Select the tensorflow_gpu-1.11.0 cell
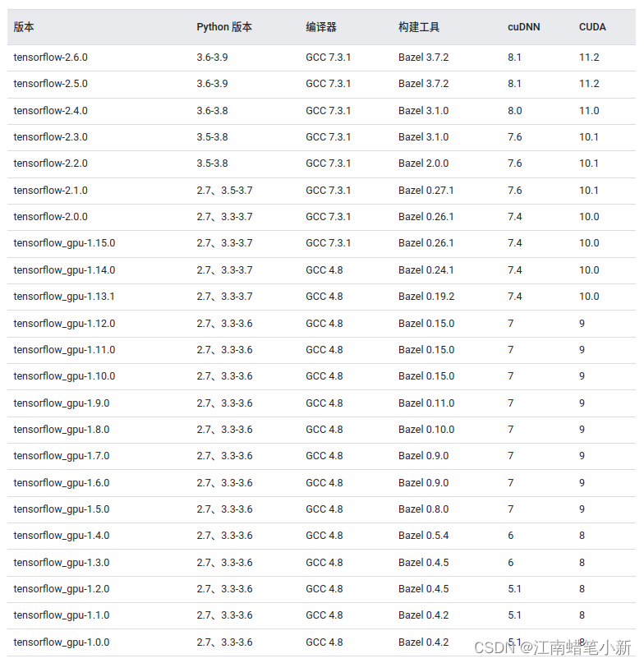This screenshot has width=644, height=663. tap(64, 350)
